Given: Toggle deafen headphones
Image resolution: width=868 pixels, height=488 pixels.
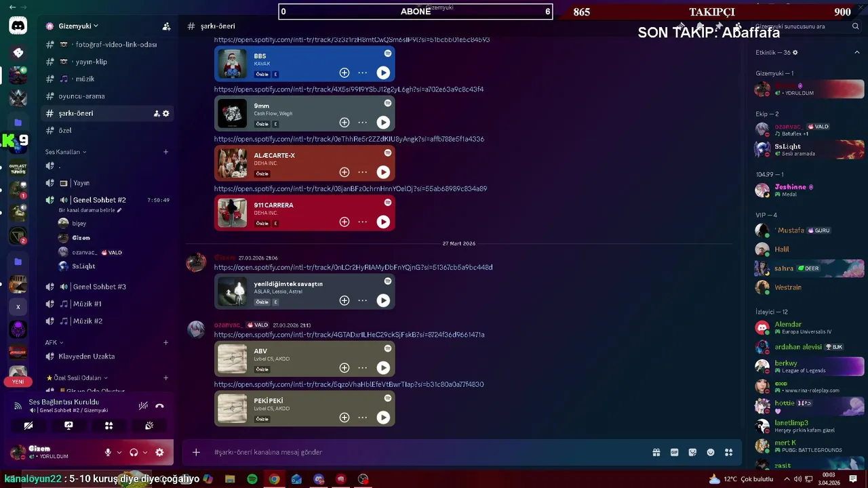Looking at the screenshot, I should click(134, 452).
